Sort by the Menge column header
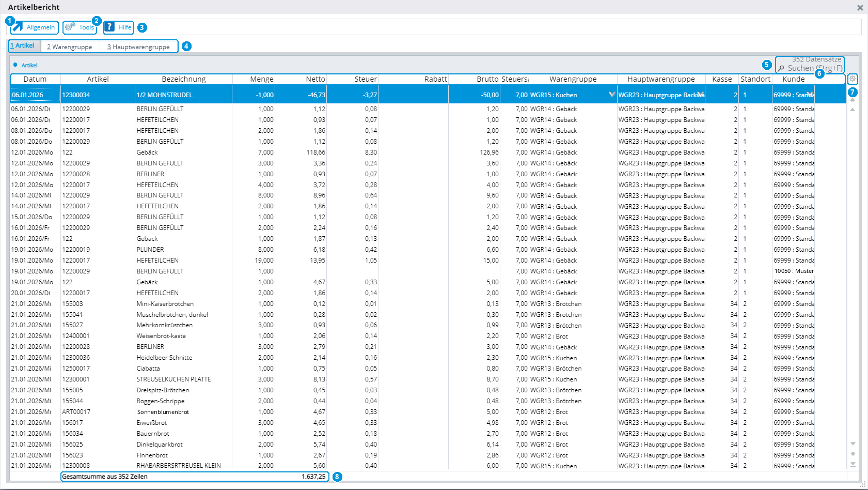868x490 pixels. coord(254,79)
